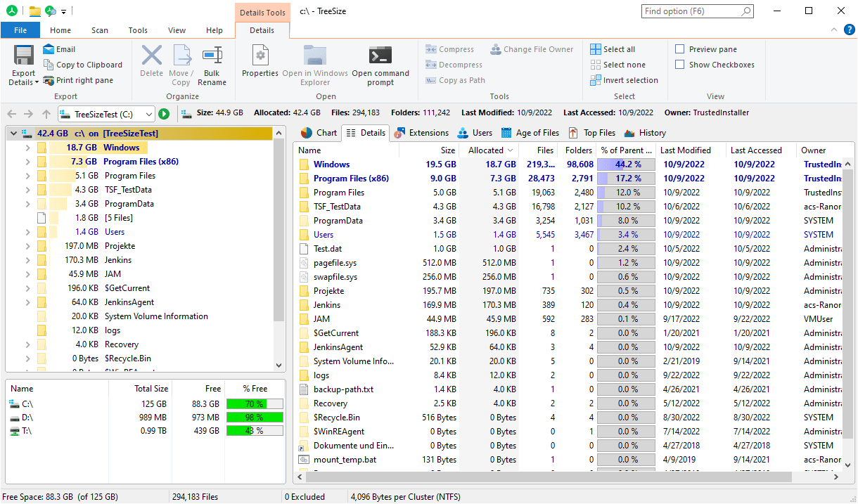Expand the TSF_TestData tree node
This screenshot has height=504, width=858.
[27, 190]
